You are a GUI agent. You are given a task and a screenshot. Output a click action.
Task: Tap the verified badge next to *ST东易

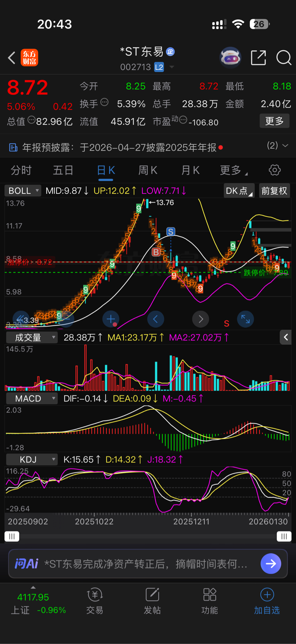(170, 51)
